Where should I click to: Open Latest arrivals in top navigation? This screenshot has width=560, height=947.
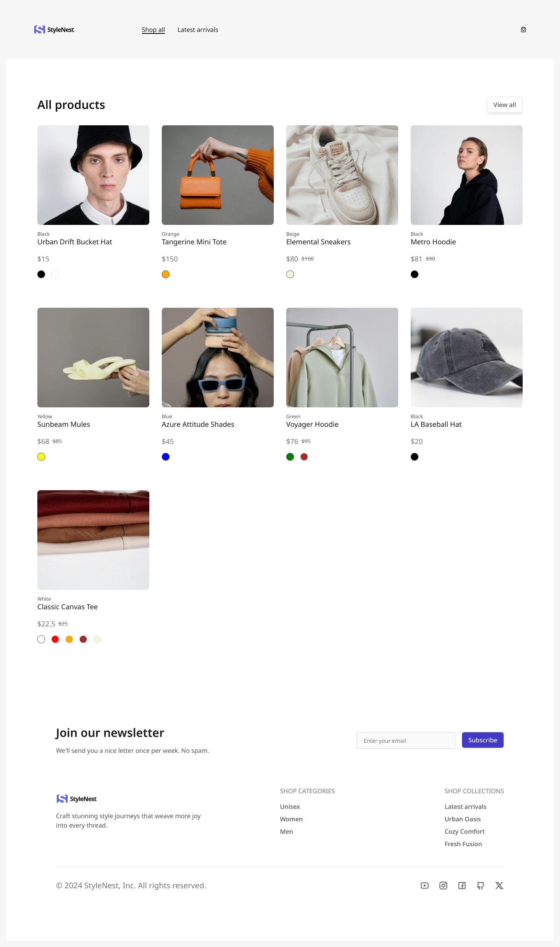pyautogui.click(x=198, y=30)
